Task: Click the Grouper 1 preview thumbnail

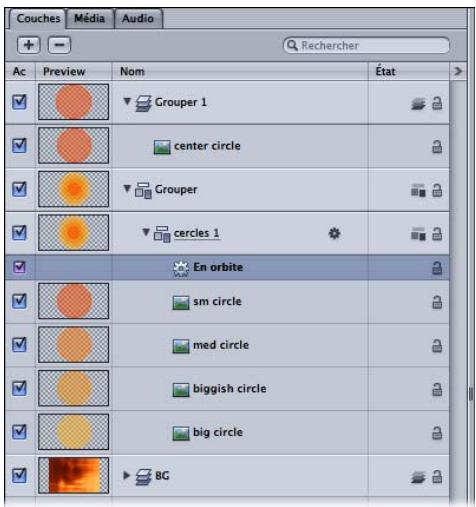Action: pyautogui.click(x=74, y=102)
